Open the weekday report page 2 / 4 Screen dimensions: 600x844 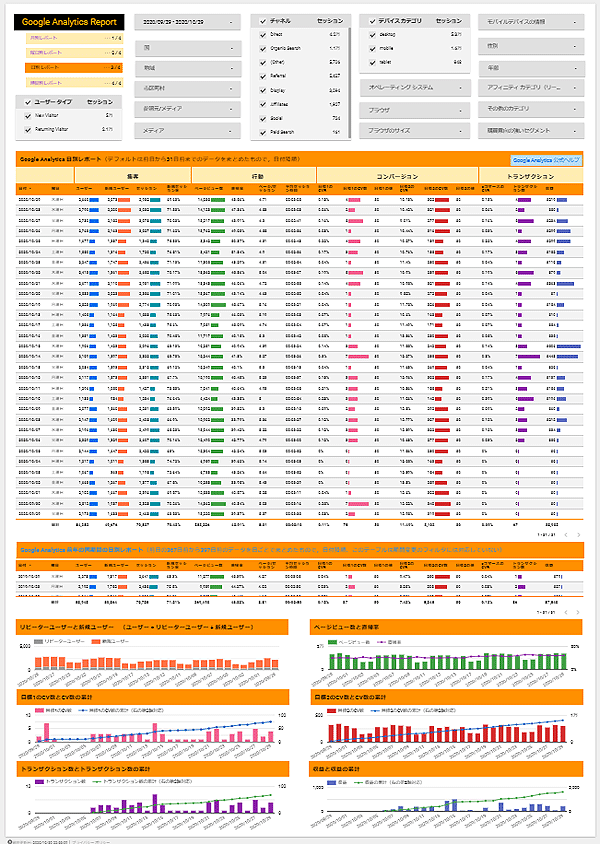click(74, 53)
